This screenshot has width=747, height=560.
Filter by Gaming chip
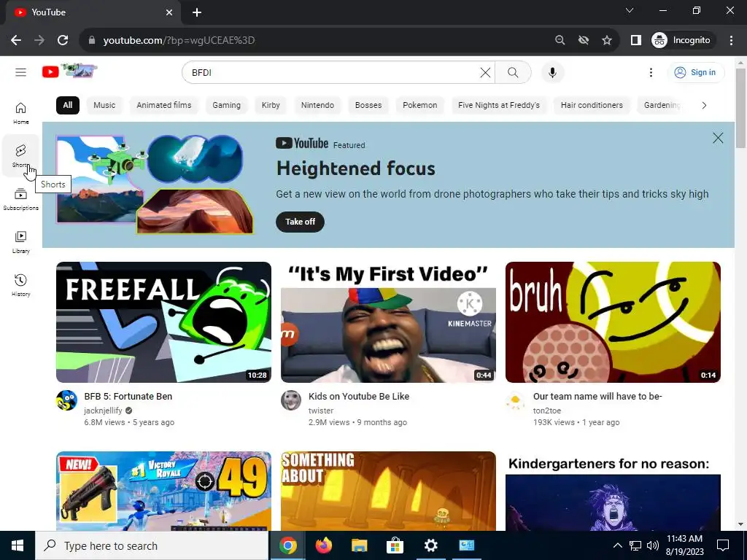pyautogui.click(x=226, y=105)
